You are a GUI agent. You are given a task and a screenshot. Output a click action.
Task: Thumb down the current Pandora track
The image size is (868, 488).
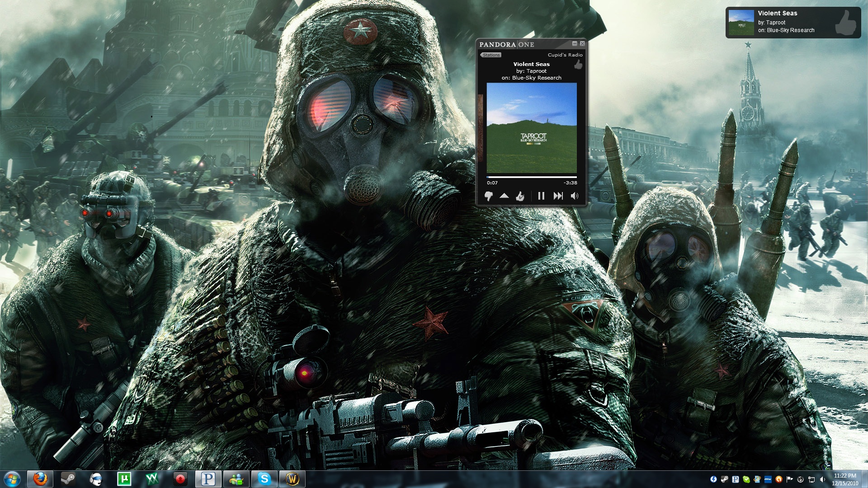[489, 196]
